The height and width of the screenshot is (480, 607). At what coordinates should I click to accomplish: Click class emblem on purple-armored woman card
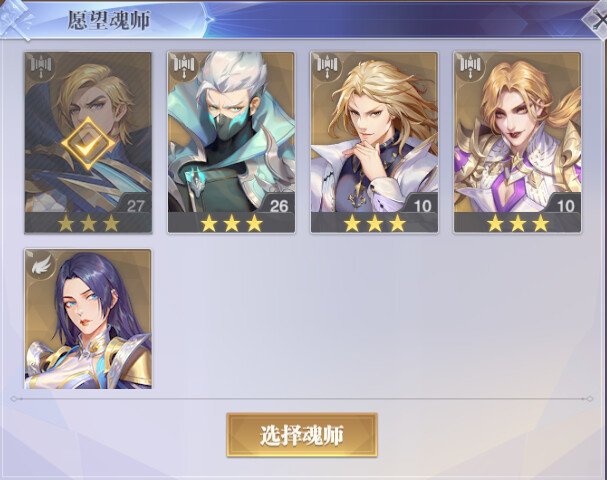coord(470,66)
